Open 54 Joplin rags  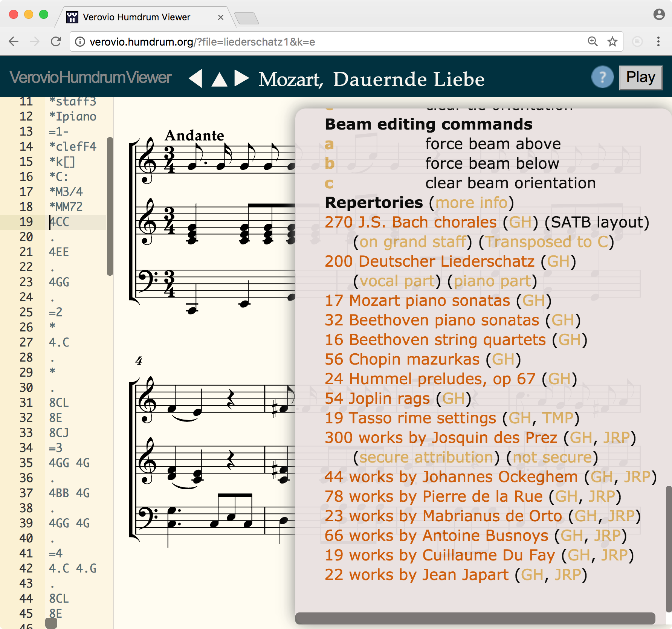coord(377,398)
